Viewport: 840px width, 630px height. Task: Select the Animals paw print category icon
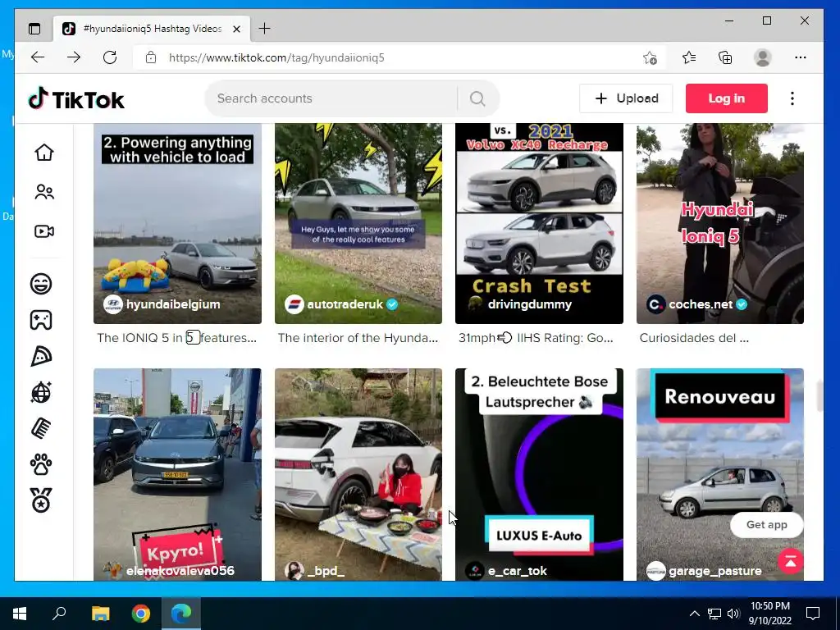coord(41,464)
